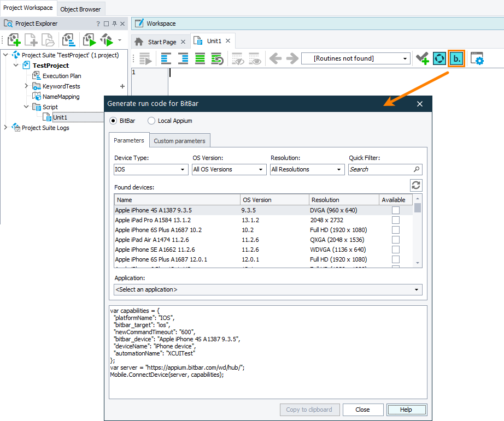Run the project using the green Run icon
Viewport: 504px width, 421px height.
89,39
